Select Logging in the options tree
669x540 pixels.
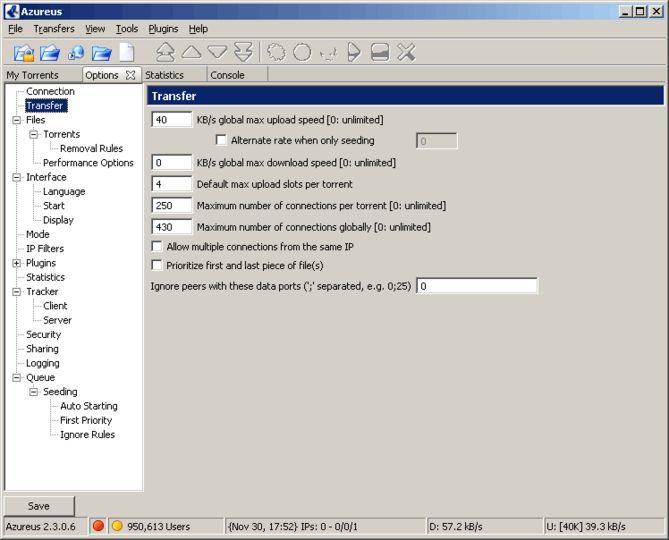tap(43, 363)
